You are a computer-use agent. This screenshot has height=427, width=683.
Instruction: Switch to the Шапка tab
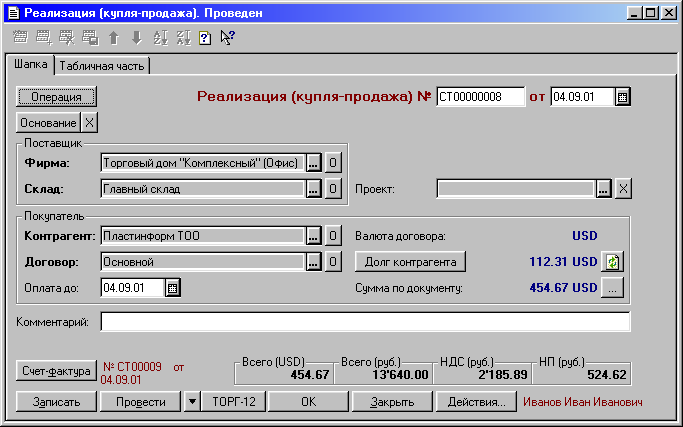coord(30,64)
